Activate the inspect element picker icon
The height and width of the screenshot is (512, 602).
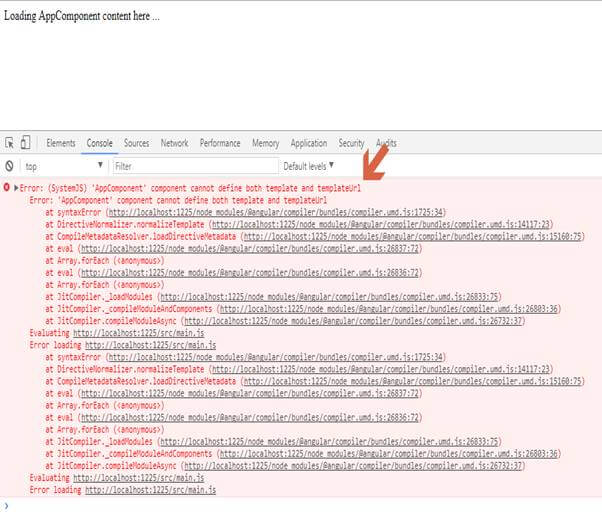click(x=10, y=143)
